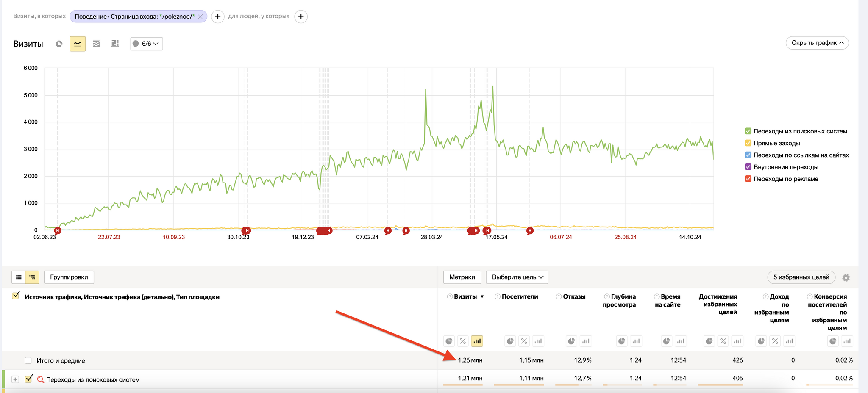Image resolution: width=868 pixels, height=393 pixels.
Task: Add people condition plus after 'для людей, у которых'
Action: pyautogui.click(x=300, y=17)
